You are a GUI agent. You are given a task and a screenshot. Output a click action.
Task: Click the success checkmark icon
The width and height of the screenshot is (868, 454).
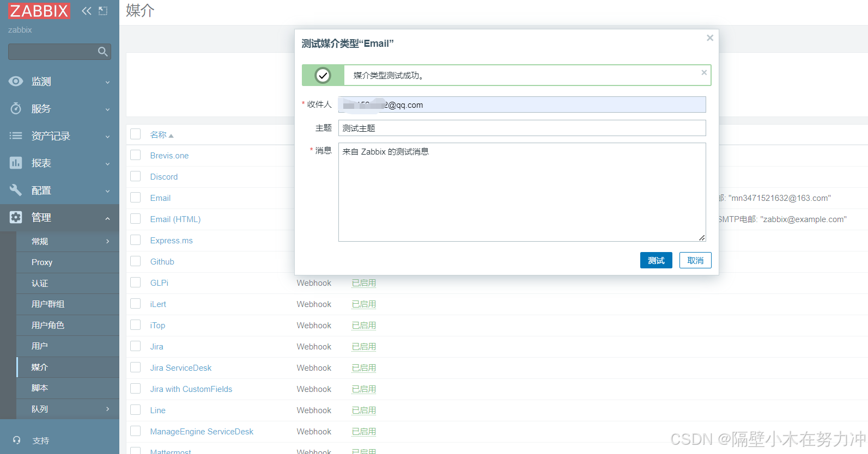(323, 75)
